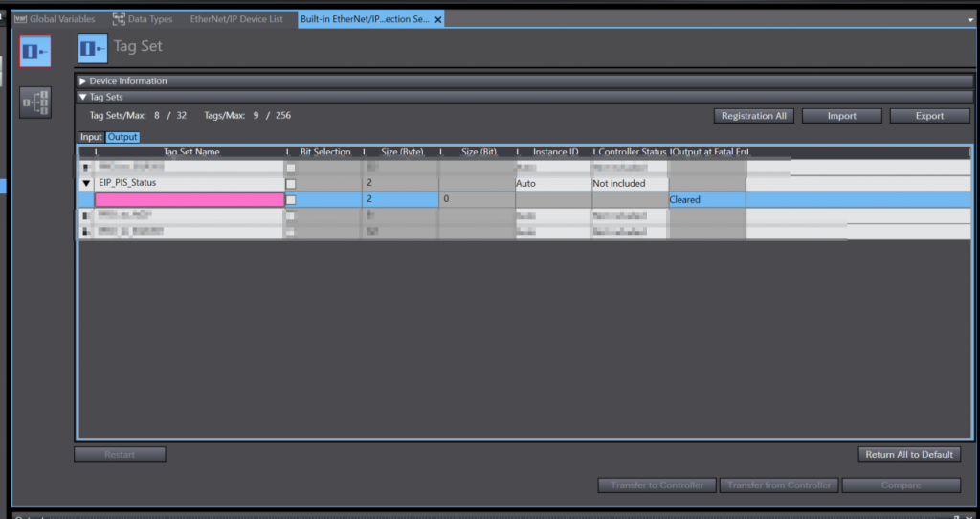Expand the Device Information section
The width and height of the screenshot is (980, 519).
coord(83,81)
